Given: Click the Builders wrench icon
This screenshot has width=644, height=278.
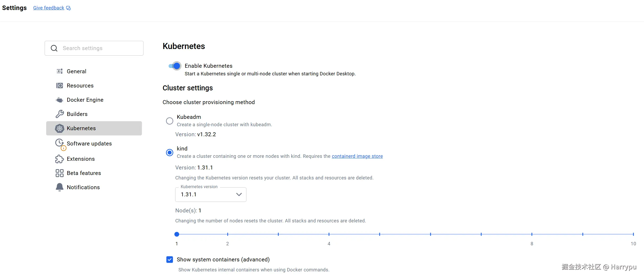Looking at the screenshot, I should point(60,114).
